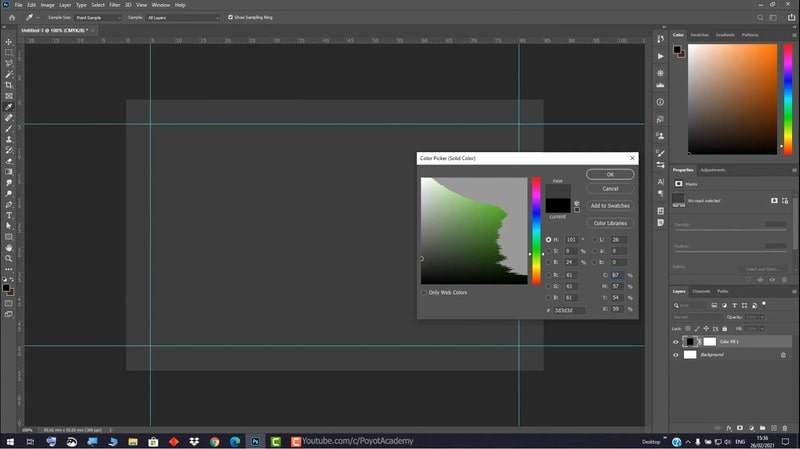This screenshot has height=449, width=800.
Task: Open the Filter menu
Action: click(x=114, y=5)
